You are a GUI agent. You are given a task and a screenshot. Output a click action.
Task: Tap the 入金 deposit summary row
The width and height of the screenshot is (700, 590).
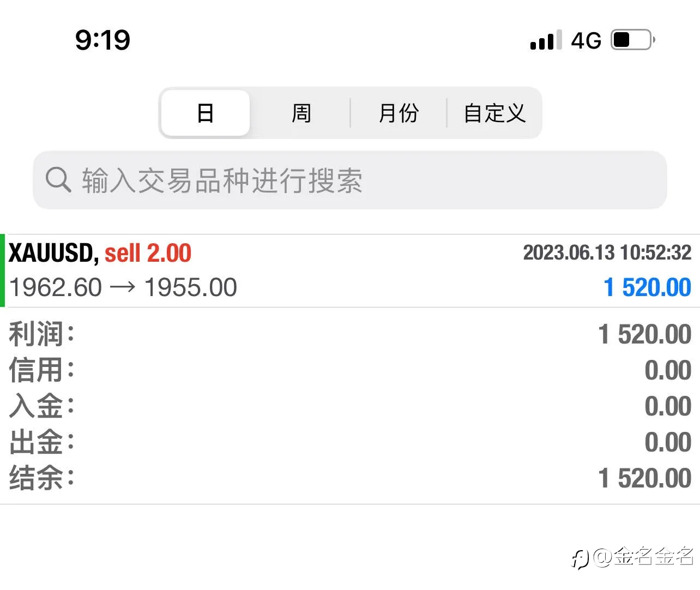tap(350, 406)
